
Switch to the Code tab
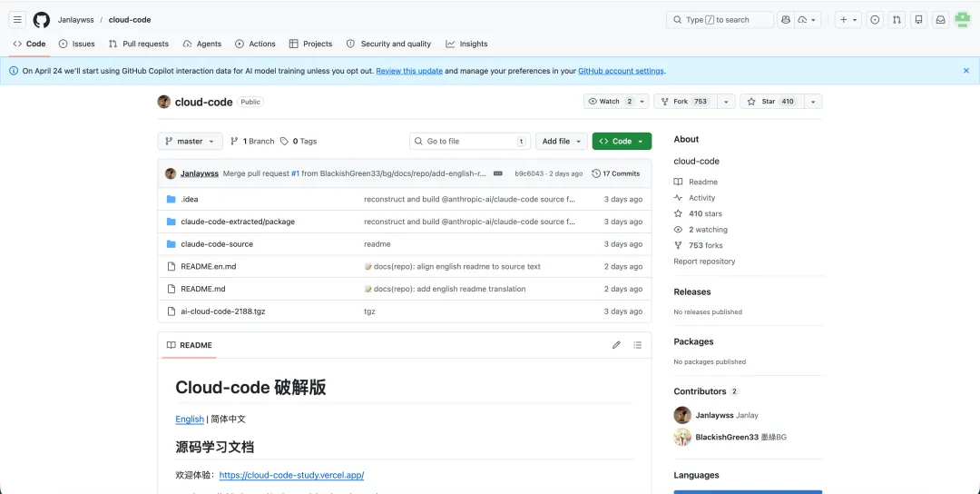pos(29,44)
